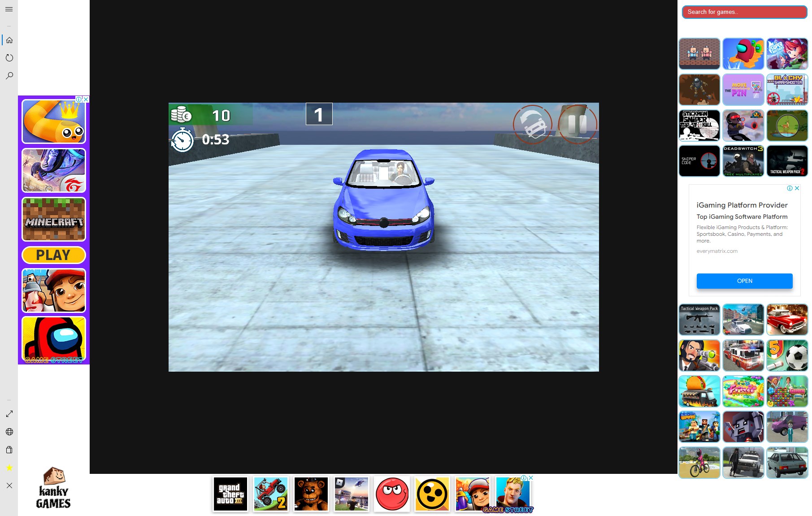
Task: Click OPEN on the iGaming Platform ad
Action: click(x=744, y=281)
